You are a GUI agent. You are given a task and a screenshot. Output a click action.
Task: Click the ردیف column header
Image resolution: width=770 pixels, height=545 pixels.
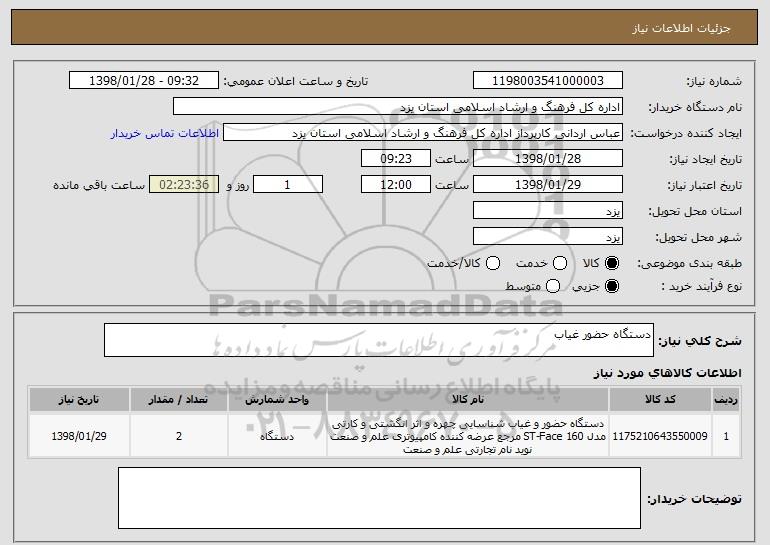click(726, 400)
